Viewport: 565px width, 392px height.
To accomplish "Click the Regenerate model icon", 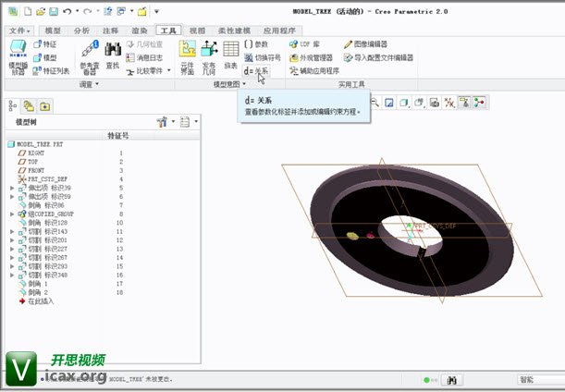I will pyautogui.click(x=108, y=11).
